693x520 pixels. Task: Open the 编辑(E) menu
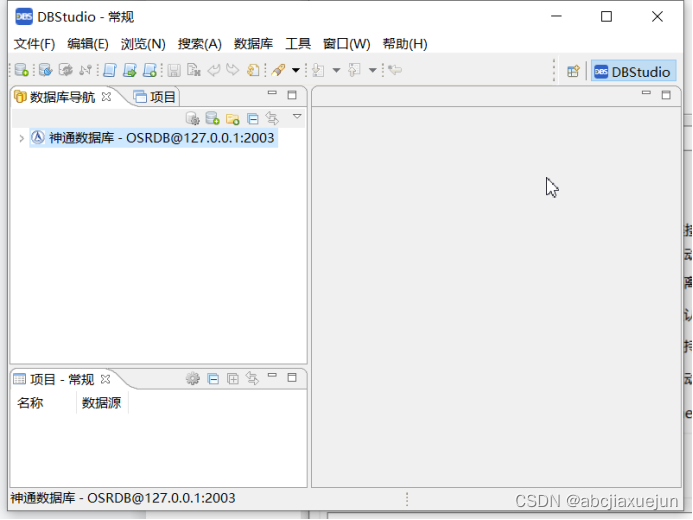[88, 44]
